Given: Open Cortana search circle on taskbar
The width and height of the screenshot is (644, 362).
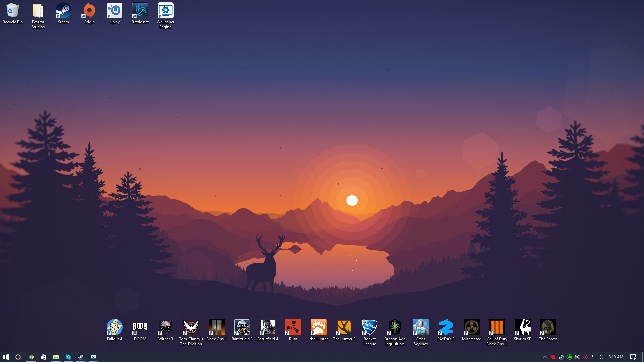Looking at the screenshot, I should [x=18, y=357].
